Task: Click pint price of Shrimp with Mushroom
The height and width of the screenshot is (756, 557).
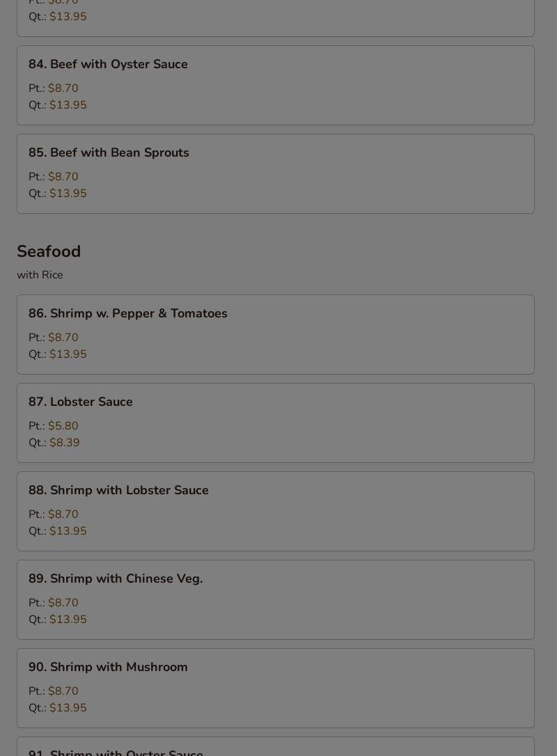Action: [63, 691]
